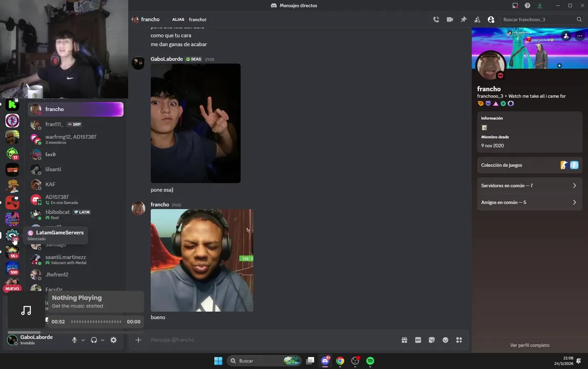
Task: Open the tibibobcat conversation
Action: click(75, 214)
